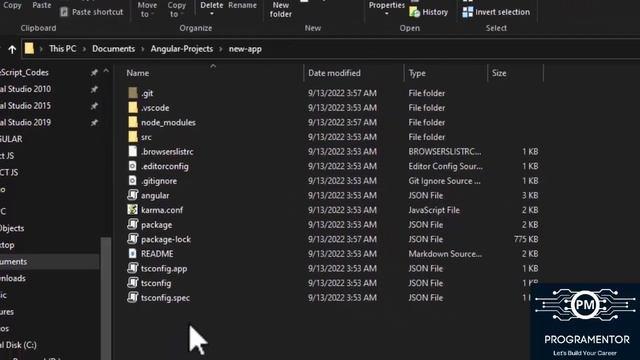Click the tsconfig.app file icon
Viewport: 640px width, 360px height.
[x=133, y=268]
